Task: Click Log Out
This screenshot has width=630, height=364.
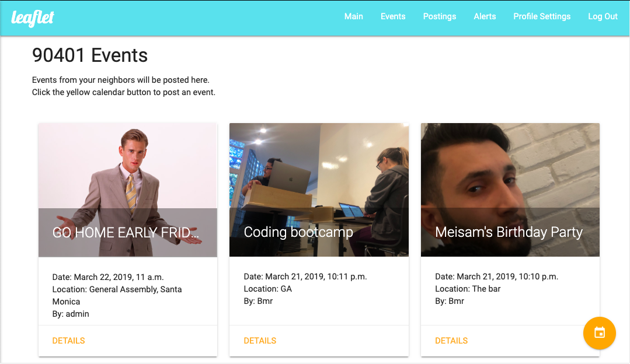Action: coord(603,16)
